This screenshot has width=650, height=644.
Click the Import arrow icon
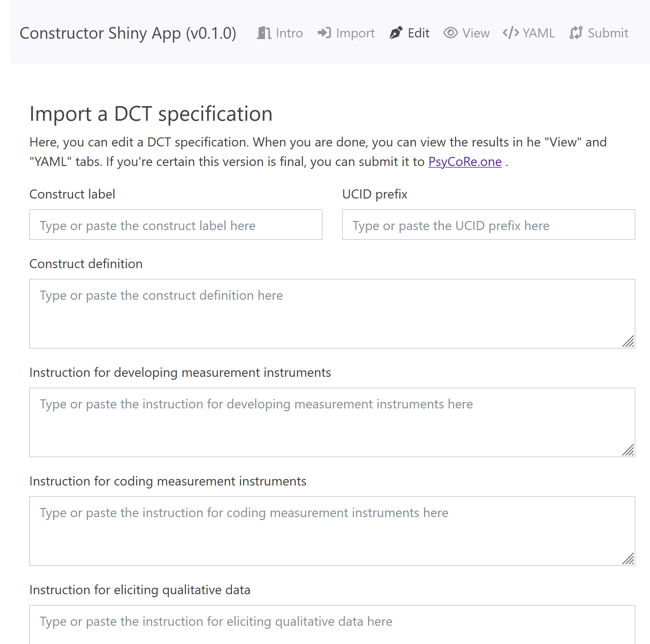tap(324, 33)
